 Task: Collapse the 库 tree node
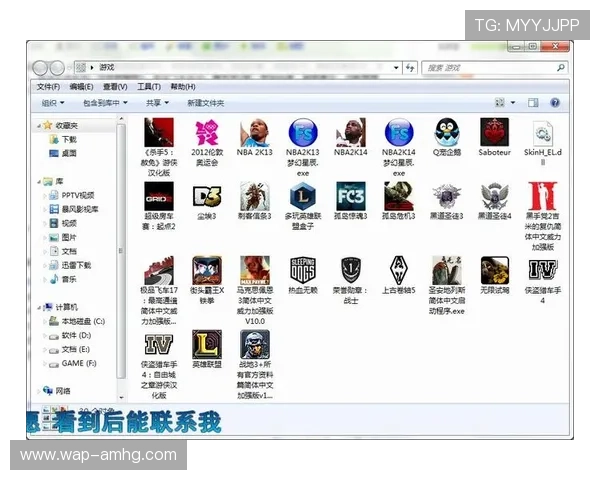coord(39,182)
